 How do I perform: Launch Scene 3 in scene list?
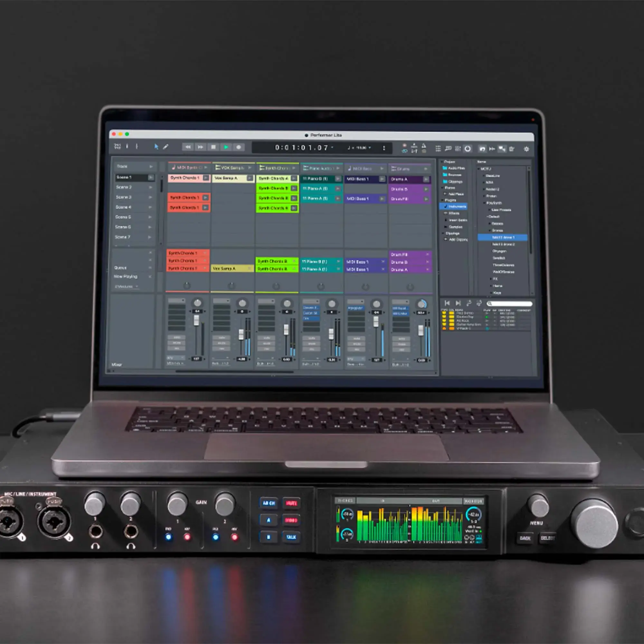pos(150,197)
